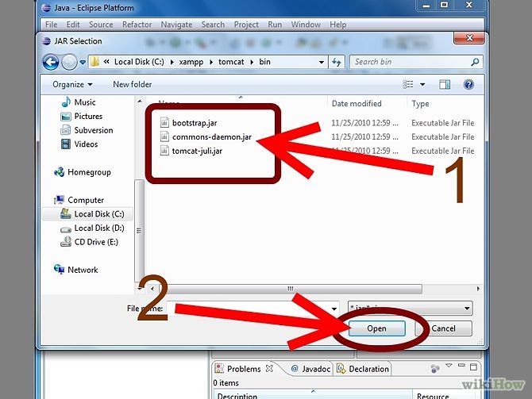Click the magnifier search icon
Viewport: 532px width, 399px height.
pos(475,62)
